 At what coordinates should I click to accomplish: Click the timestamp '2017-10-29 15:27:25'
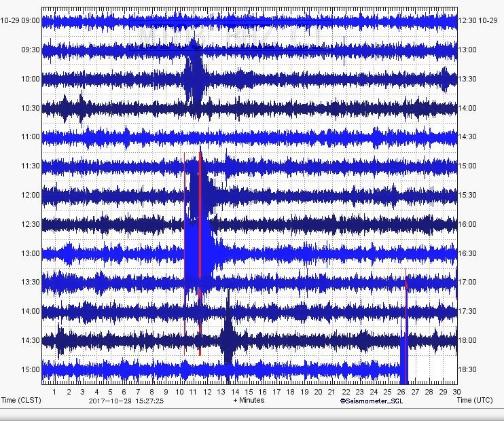pyautogui.click(x=126, y=401)
